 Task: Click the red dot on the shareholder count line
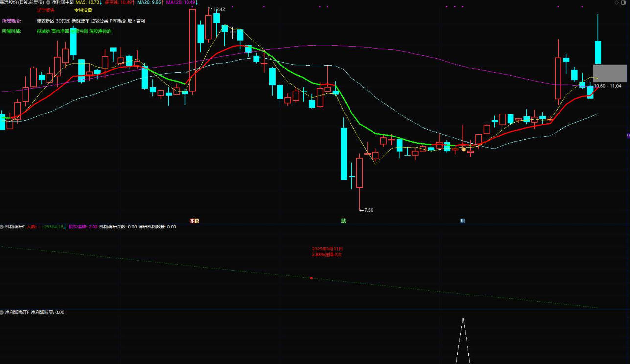click(x=312, y=278)
